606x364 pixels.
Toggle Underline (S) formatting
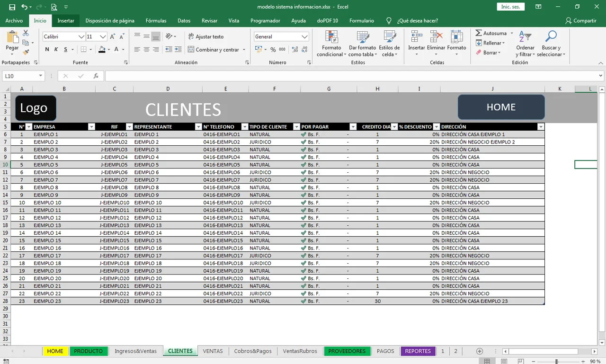[65, 49]
